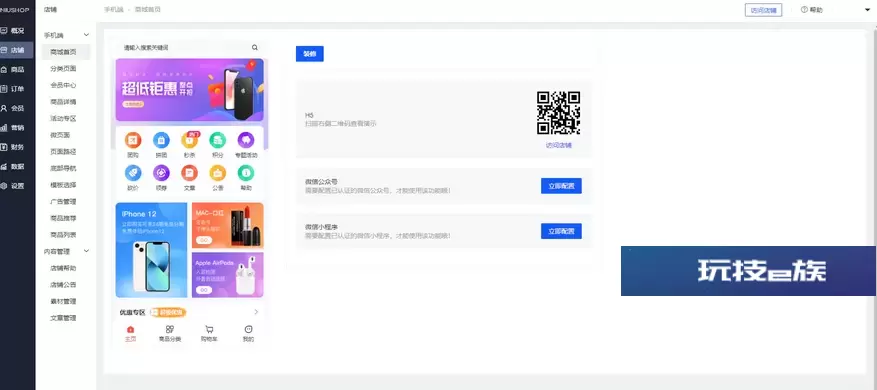The image size is (877, 390).
Task: Tap the 主页 home icon in bottom nav
Action: tap(130, 330)
